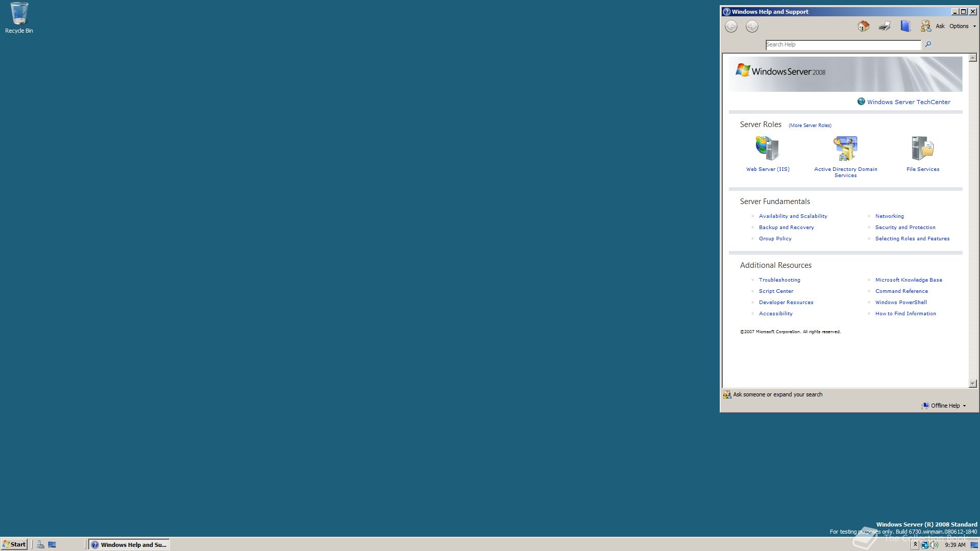This screenshot has width=980, height=551.
Task: Minimize the Help and Support window
Action: click(x=955, y=12)
